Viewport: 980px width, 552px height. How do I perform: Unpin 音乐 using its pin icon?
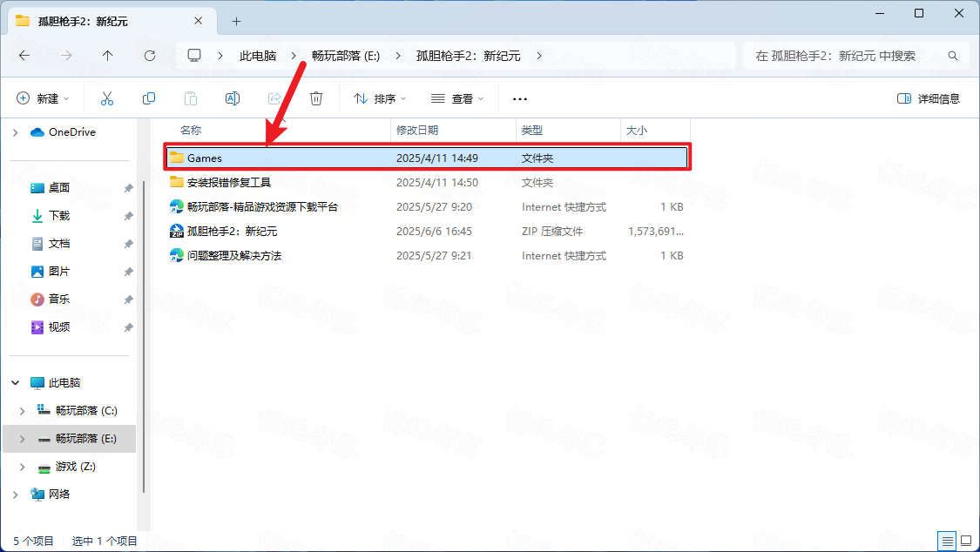click(128, 300)
